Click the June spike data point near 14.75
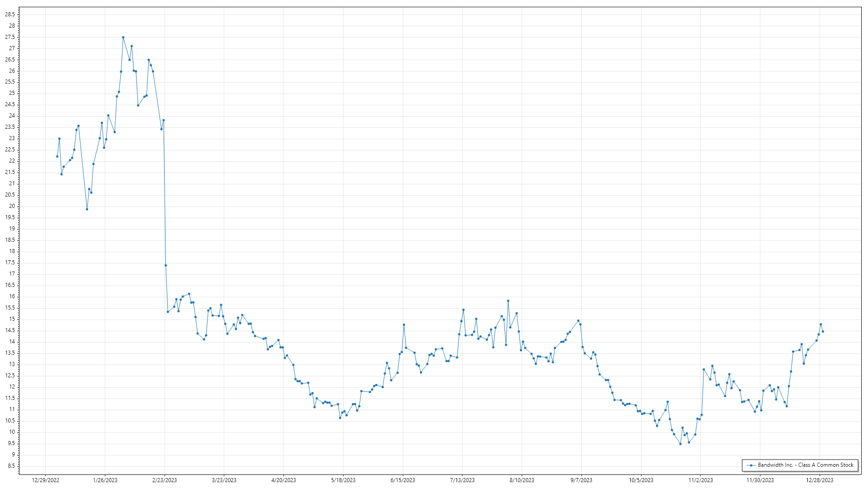This screenshot has height=488, width=868. pyautogui.click(x=404, y=325)
